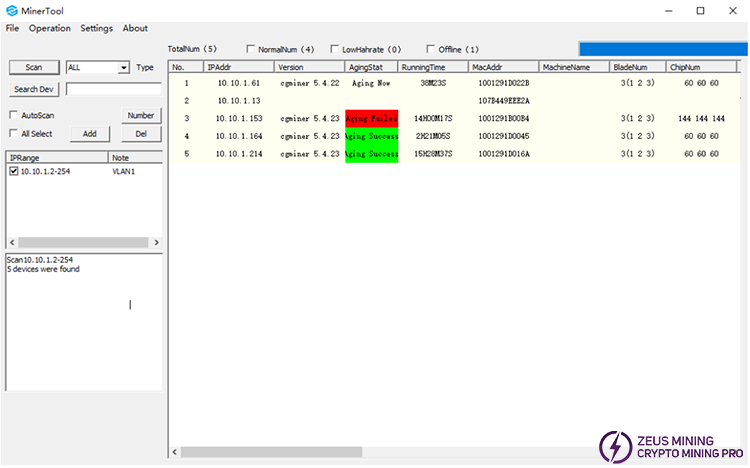
Task: Open the About menu
Action: (x=135, y=28)
